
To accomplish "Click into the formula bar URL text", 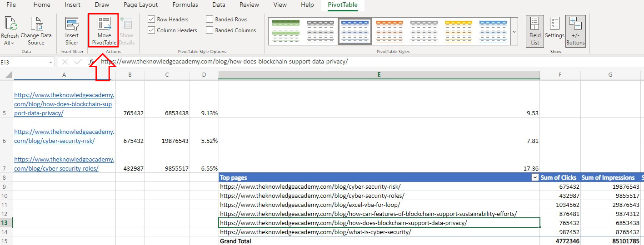I will pos(225,62).
